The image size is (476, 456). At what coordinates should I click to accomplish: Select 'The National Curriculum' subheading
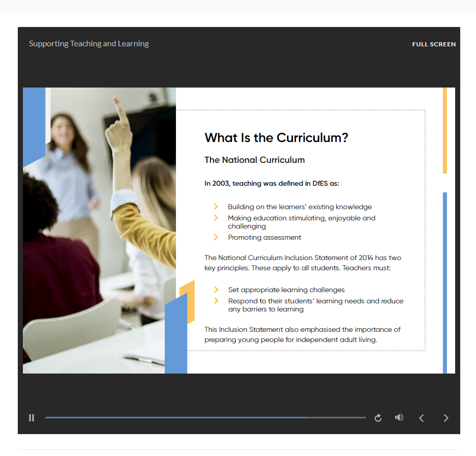(254, 160)
